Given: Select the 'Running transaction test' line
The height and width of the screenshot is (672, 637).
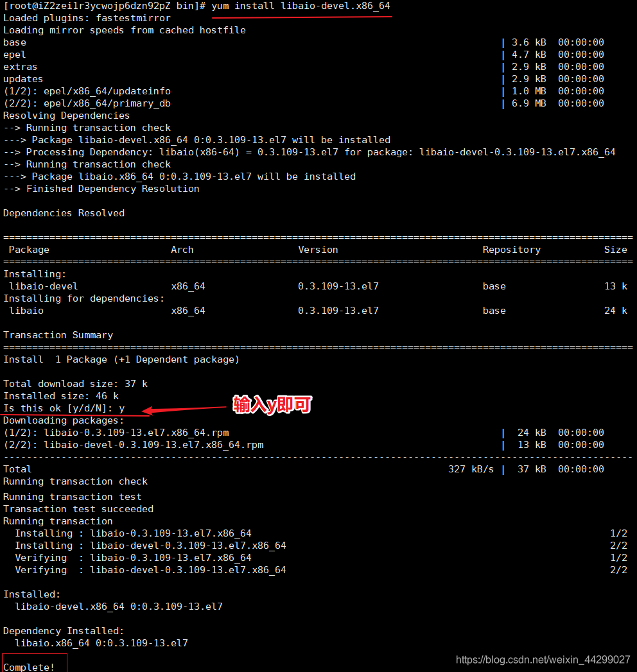Looking at the screenshot, I should tap(72, 497).
